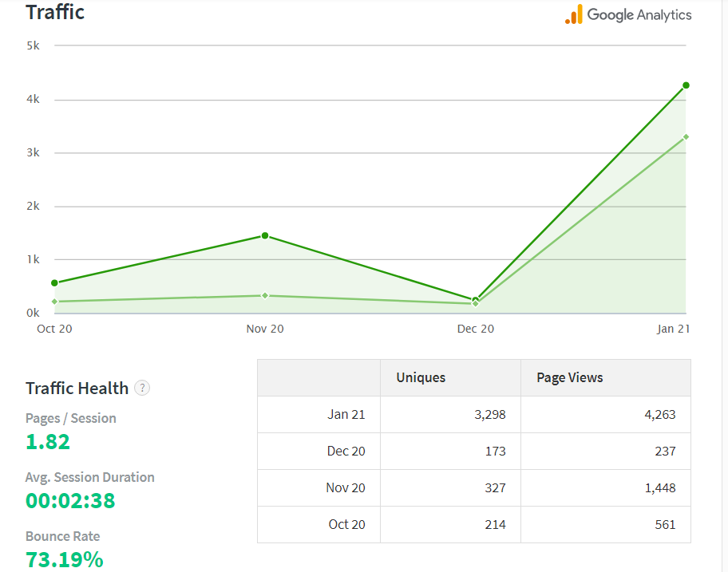The height and width of the screenshot is (572, 728).
Task: Click the Traffic heading
Action: (x=55, y=13)
